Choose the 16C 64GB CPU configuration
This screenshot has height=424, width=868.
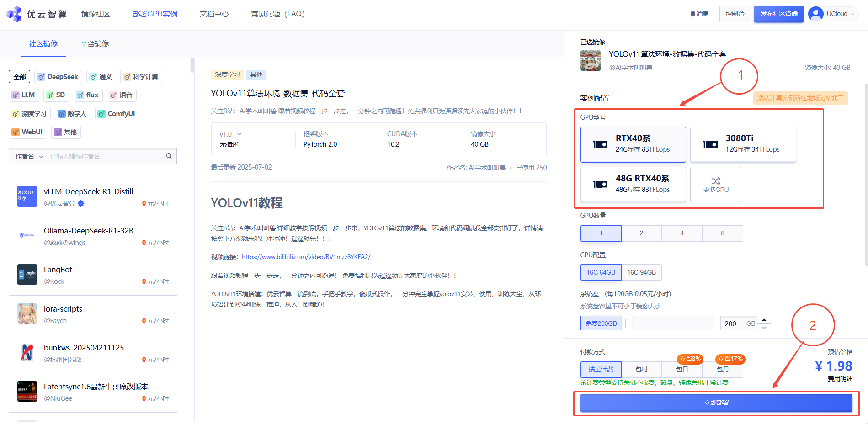(601, 272)
